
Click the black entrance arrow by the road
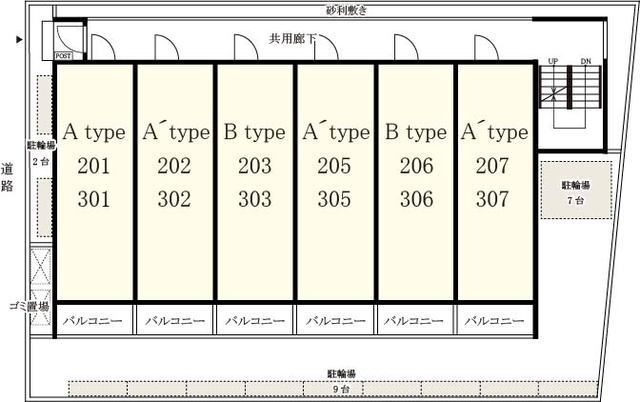tap(19, 40)
